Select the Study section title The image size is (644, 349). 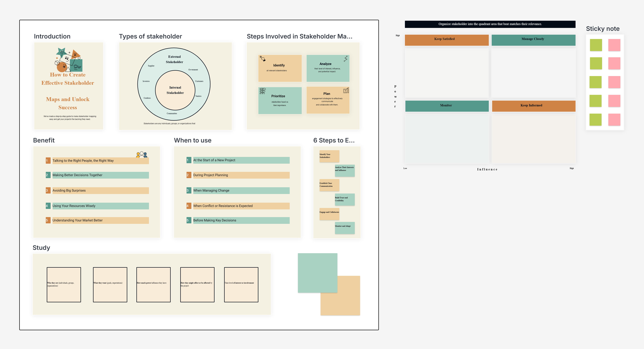[41, 248]
